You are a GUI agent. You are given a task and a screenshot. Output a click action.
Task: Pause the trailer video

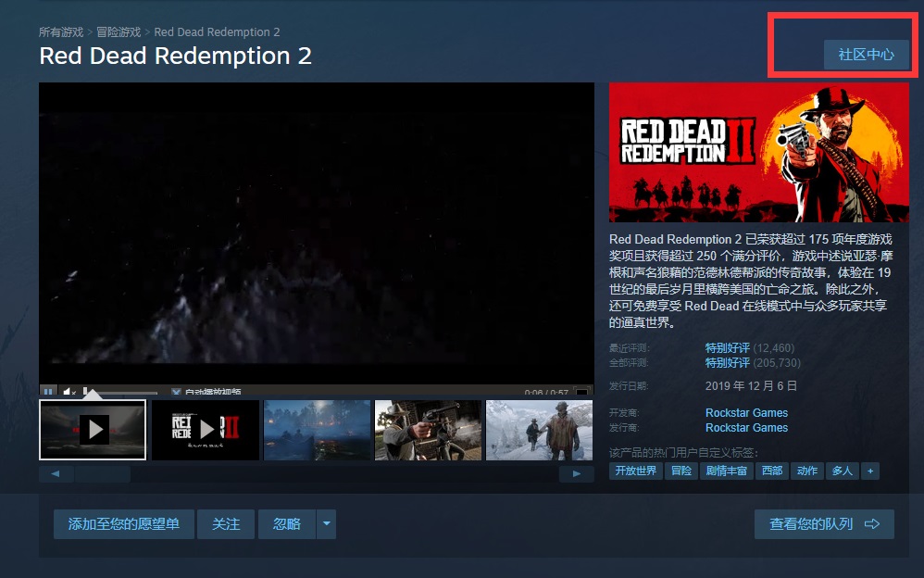48,393
